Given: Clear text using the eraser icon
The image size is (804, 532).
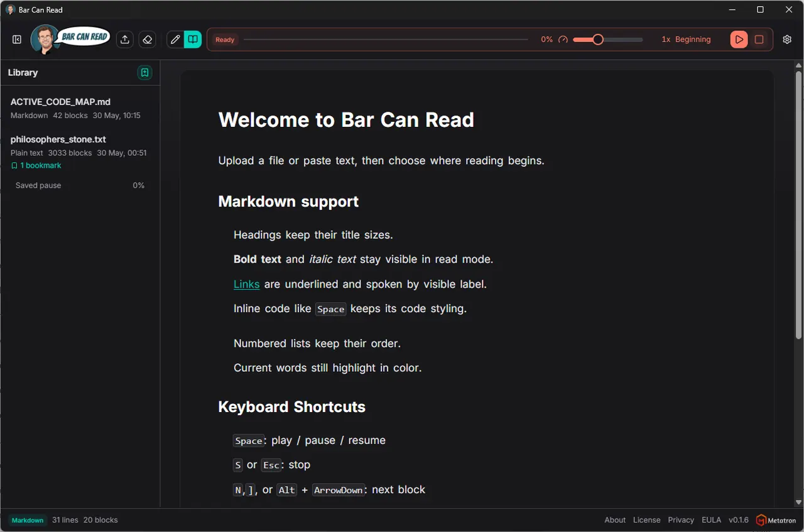Looking at the screenshot, I should (147, 40).
